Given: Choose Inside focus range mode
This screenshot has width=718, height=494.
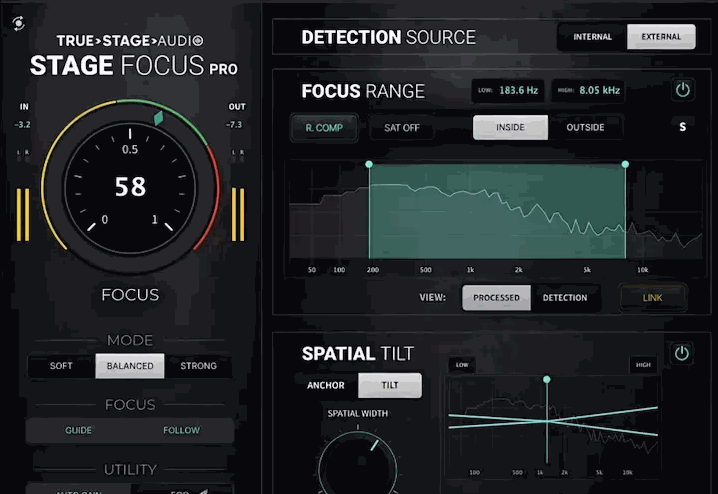Looking at the screenshot, I should click(510, 127).
